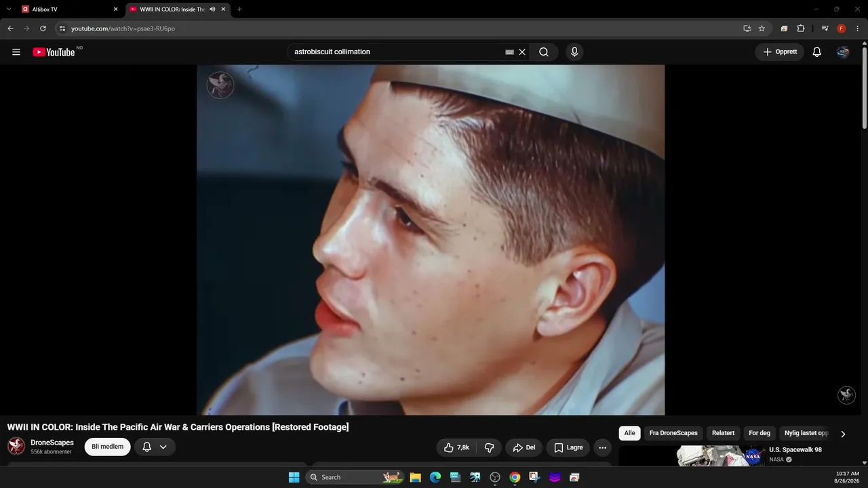This screenshot has height=488, width=868.
Task: Submit search with the magnifier button
Action: point(544,52)
